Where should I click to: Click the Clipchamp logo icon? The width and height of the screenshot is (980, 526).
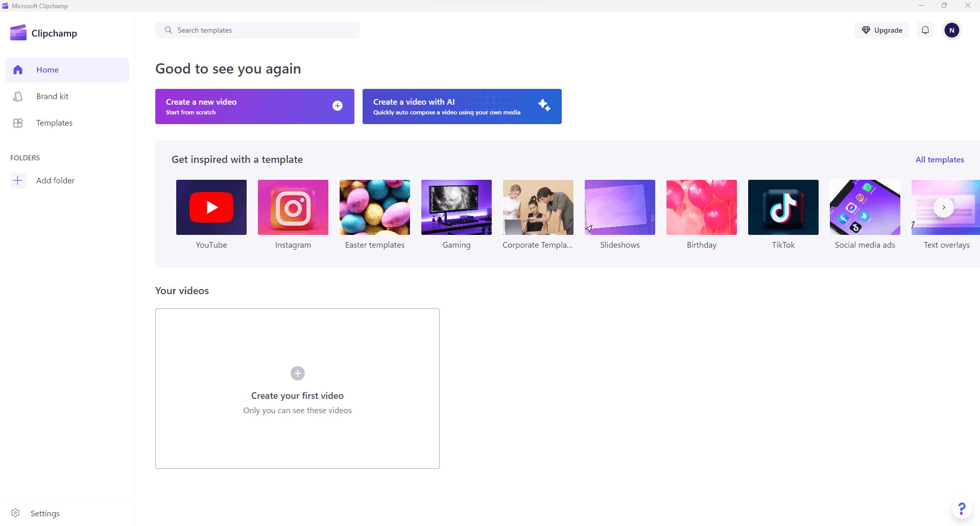click(18, 33)
